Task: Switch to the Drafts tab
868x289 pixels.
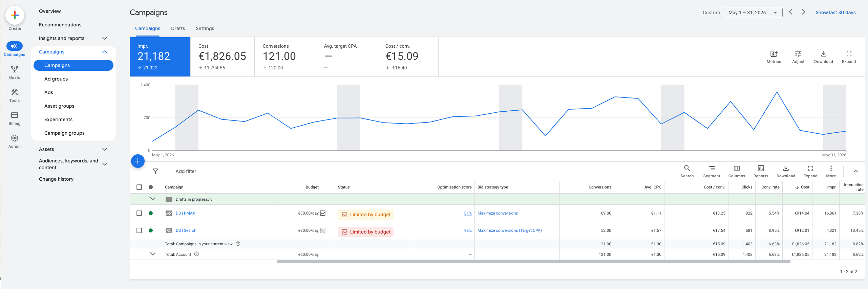Action: tap(178, 28)
